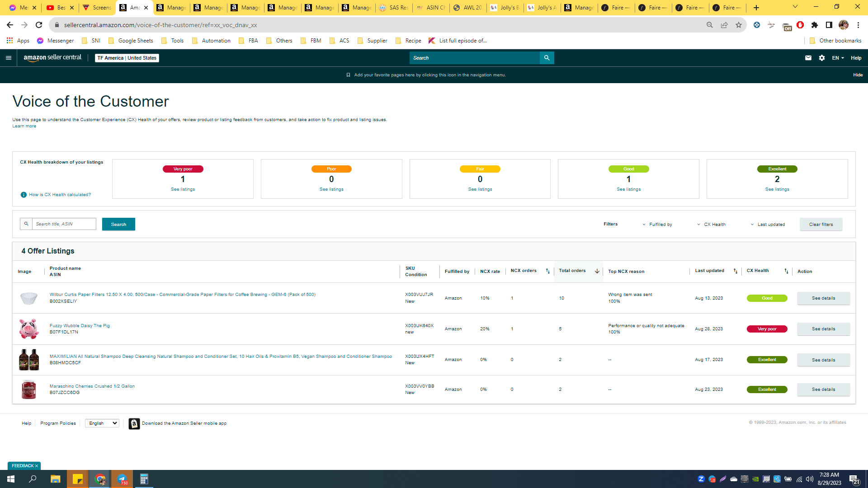
Task: See details for Fuzzy Wubble Daisy The Pig
Action: click(x=823, y=329)
